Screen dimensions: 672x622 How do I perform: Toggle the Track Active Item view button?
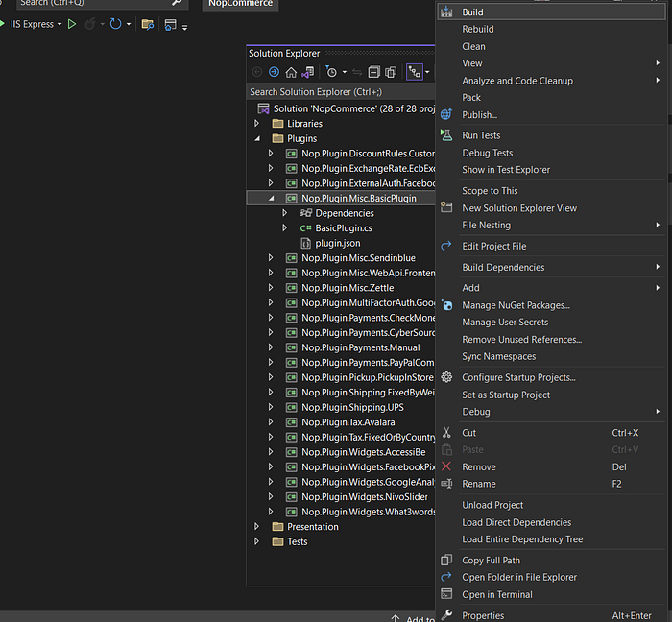[415, 72]
